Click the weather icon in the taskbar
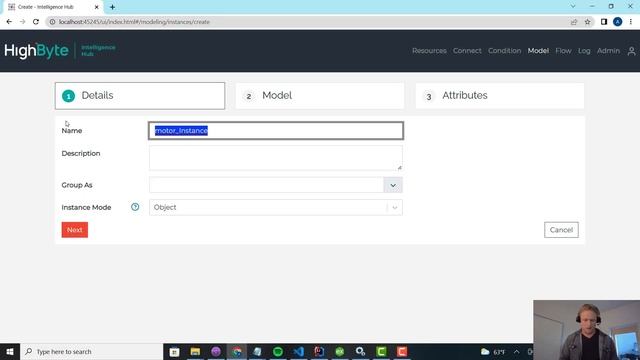This screenshot has height=360, width=640. [x=485, y=351]
